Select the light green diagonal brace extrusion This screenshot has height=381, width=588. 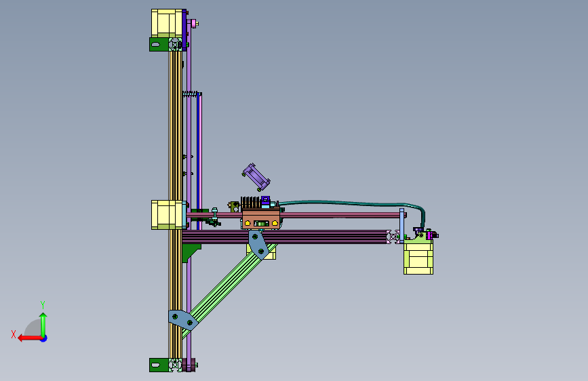[x=229, y=287]
